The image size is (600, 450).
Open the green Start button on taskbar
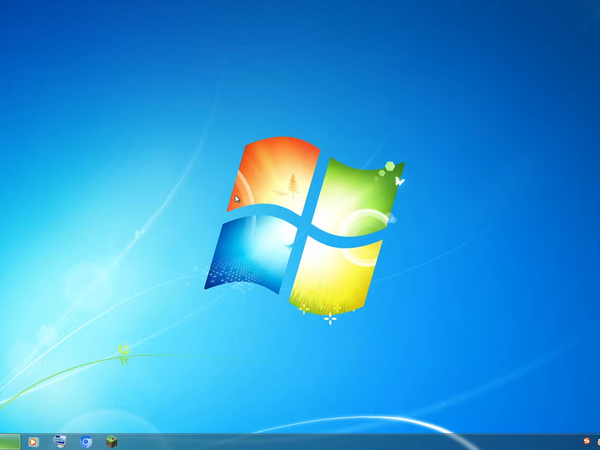click(x=10, y=442)
